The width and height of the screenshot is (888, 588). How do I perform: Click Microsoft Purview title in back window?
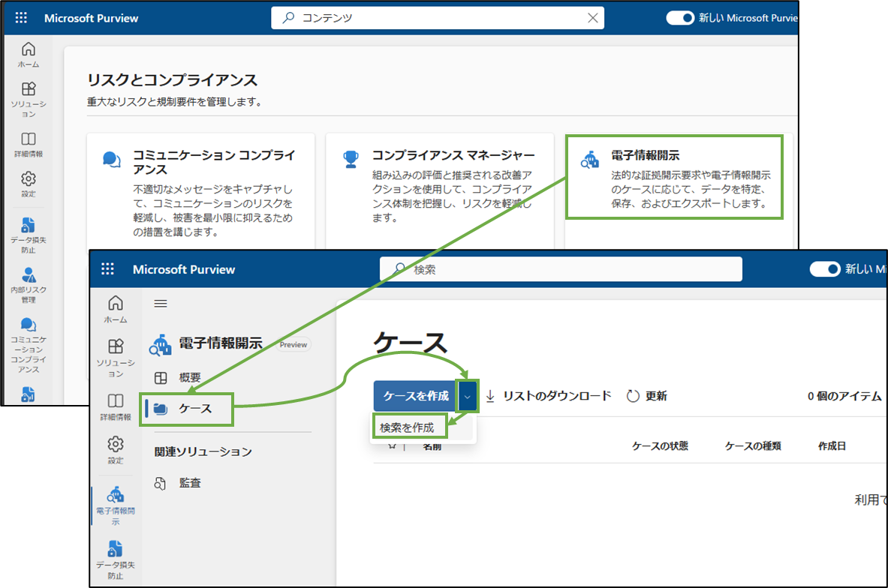(x=91, y=18)
